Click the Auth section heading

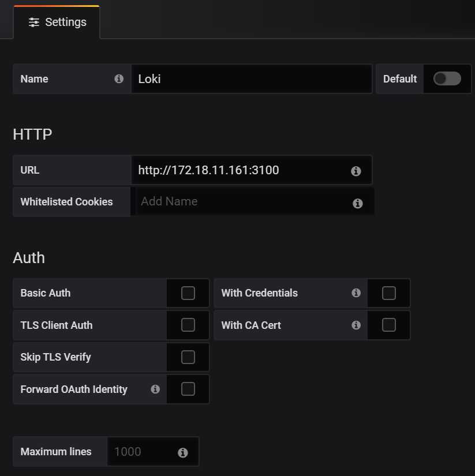click(29, 258)
